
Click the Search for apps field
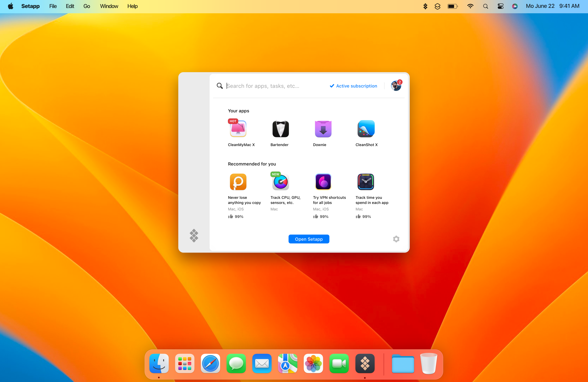pos(263,86)
